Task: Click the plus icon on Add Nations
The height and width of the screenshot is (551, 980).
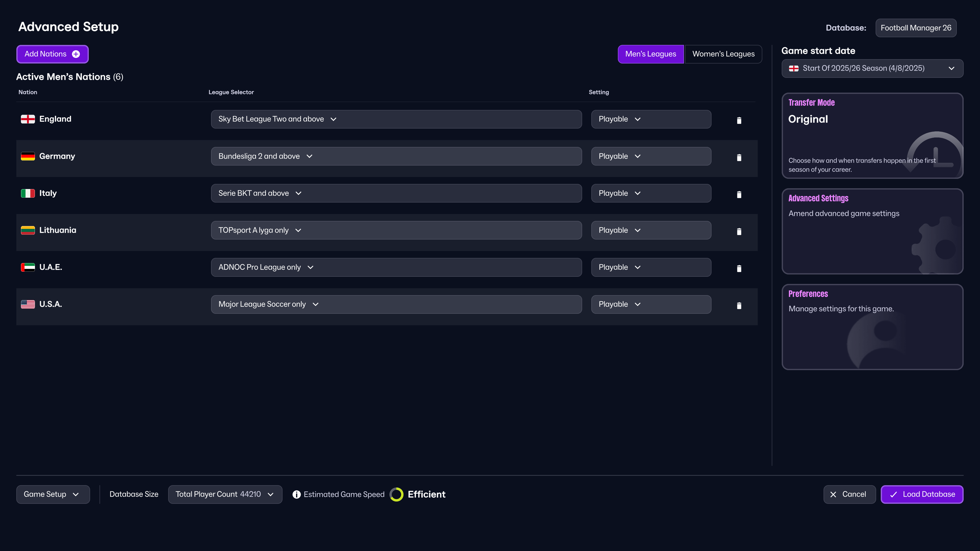Action: (x=76, y=54)
